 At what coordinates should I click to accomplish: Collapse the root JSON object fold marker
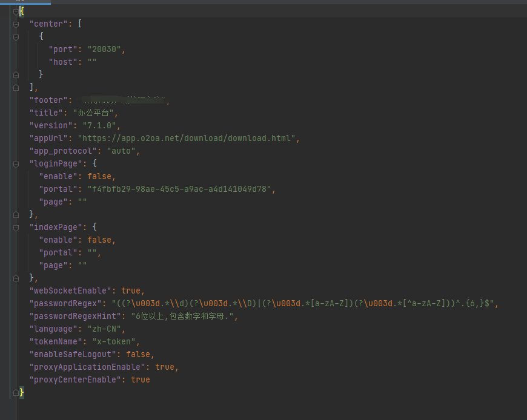[x=16, y=11]
